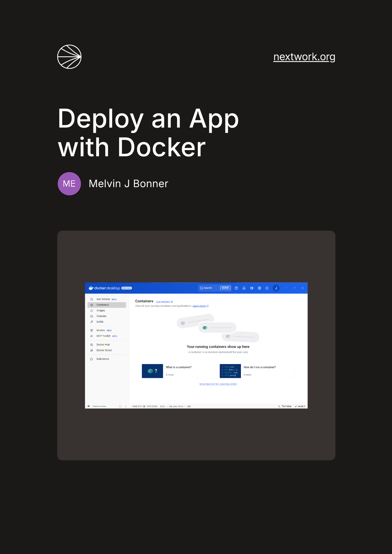Open Models in the sidebar
392x554 pixels.
click(x=107, y=330)
